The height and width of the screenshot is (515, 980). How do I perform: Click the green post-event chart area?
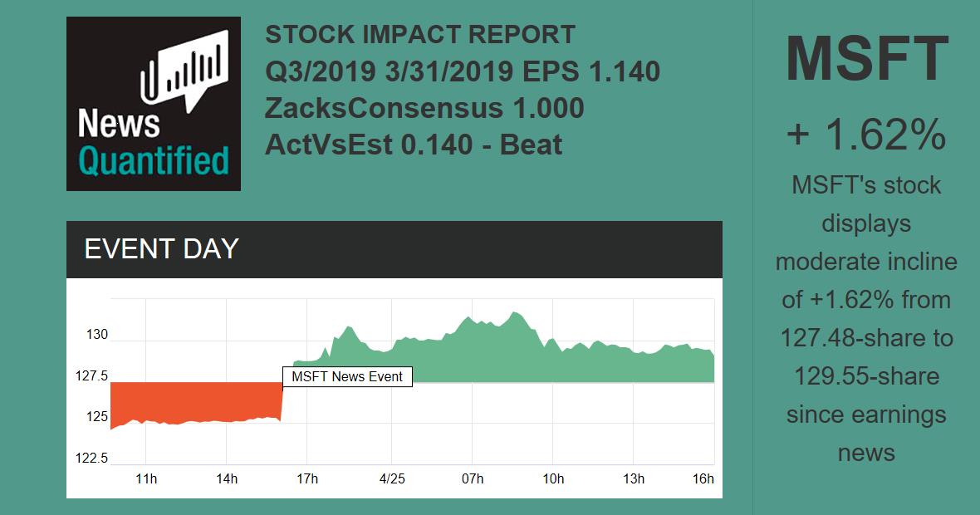(x=498, y=353)
